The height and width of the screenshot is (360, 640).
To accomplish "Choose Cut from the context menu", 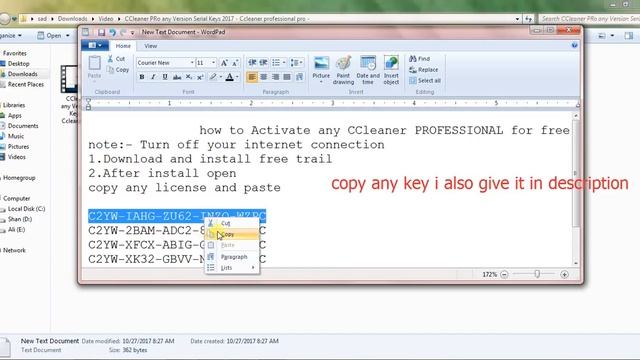I will click(x=232, y=223).
